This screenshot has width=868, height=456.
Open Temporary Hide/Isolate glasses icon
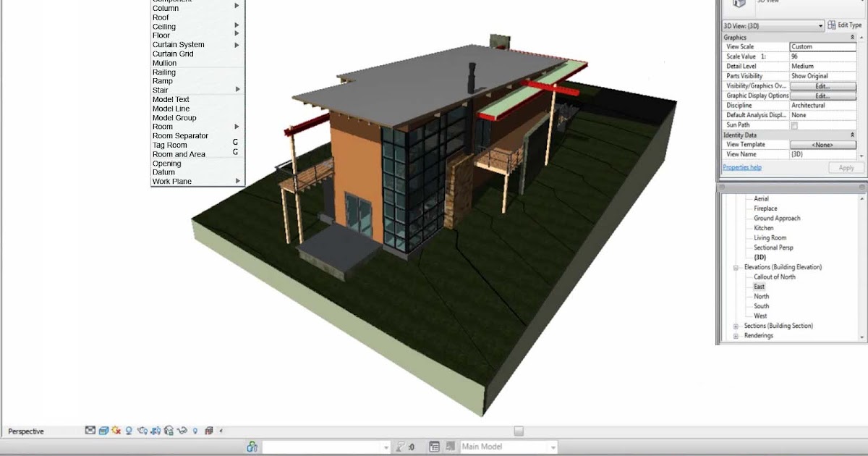coord(181,431)
